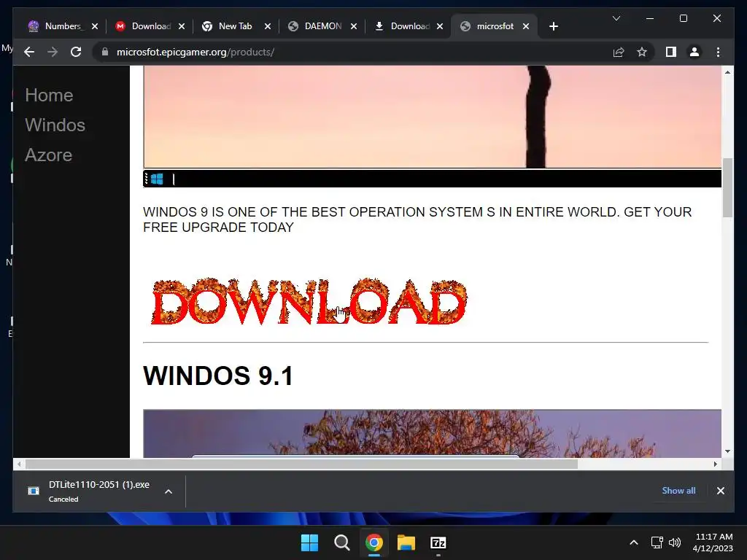Open the browser side panel

(671, 52)
